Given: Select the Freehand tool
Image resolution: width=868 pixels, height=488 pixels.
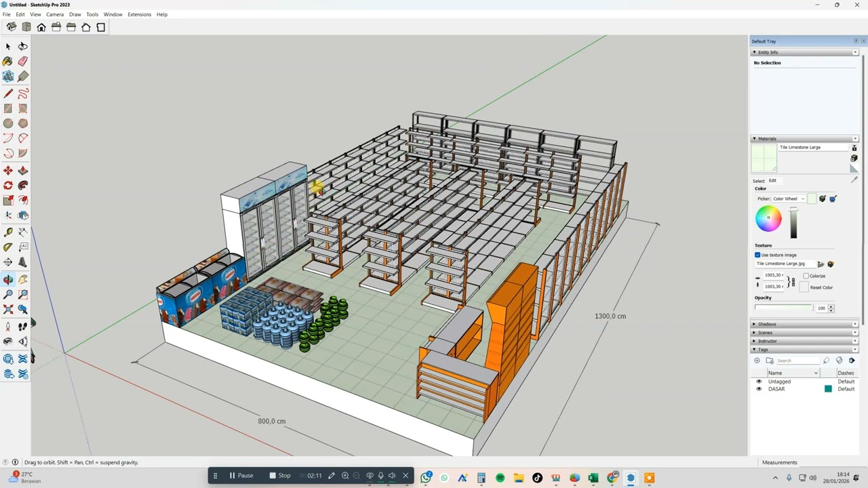Looking at the screenshot, I should (x=23, y=94).
